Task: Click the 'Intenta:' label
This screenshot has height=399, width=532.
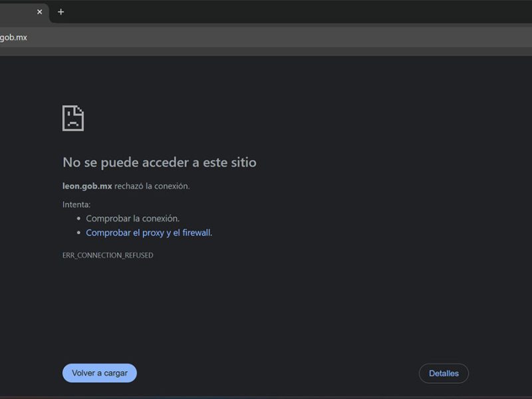Action: [x=76, y=205]
